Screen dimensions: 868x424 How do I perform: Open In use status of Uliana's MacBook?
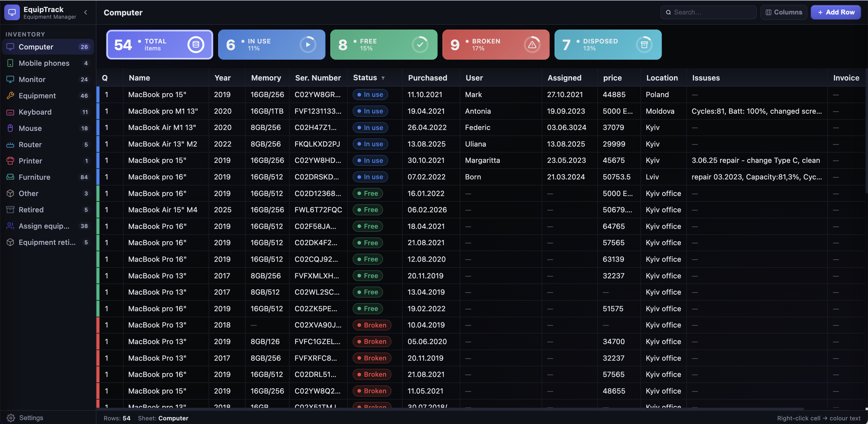tap(370, 144)
